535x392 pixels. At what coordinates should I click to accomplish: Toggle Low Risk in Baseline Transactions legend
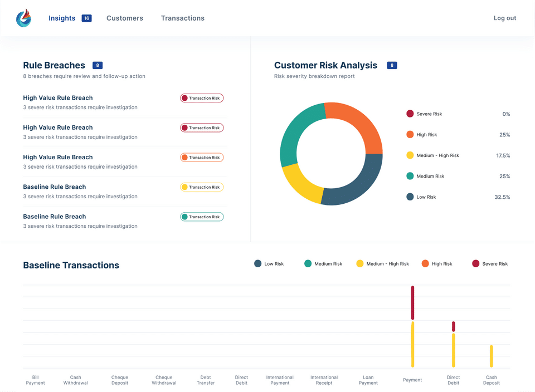(269, 264)
